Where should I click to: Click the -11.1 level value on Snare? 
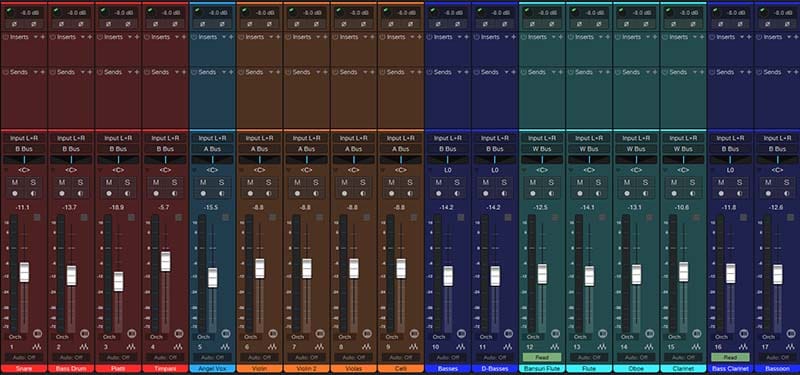(22, 207)
